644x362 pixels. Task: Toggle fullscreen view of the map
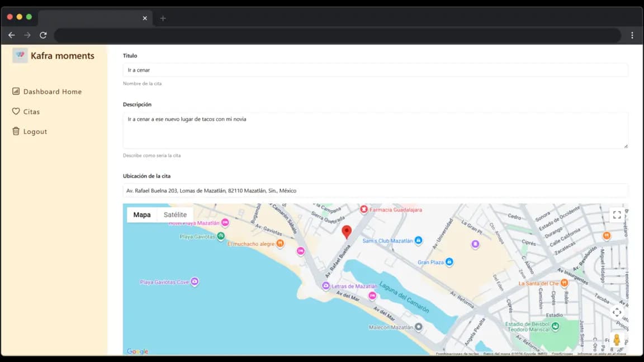tap(617, 215)
